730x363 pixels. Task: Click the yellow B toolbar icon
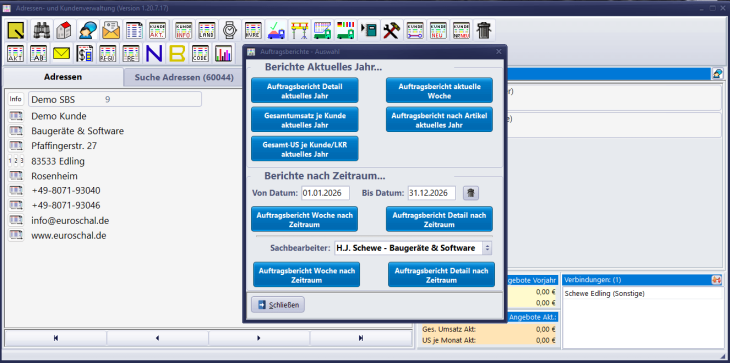tap(177, 54)
